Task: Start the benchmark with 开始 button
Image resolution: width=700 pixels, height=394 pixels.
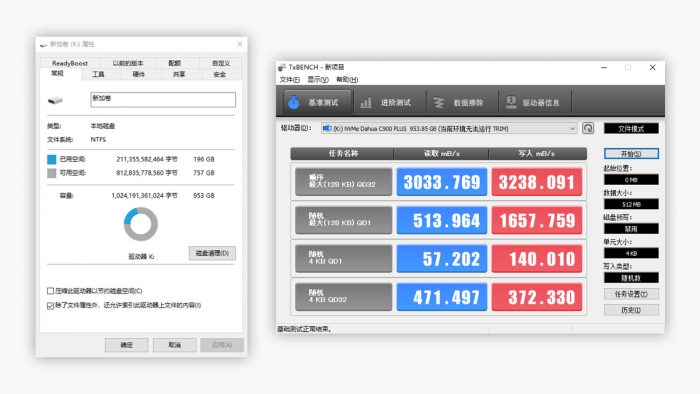Action: coord(631,153)
